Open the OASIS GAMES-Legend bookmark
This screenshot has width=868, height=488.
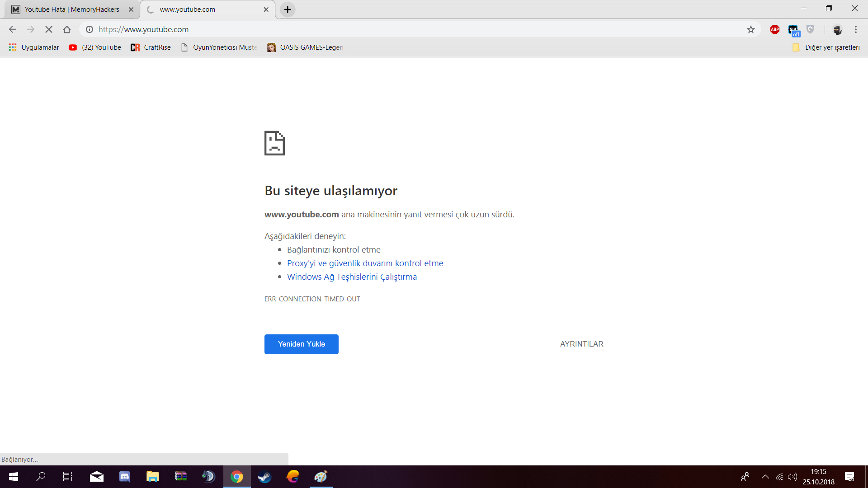(x=305, y=47)
